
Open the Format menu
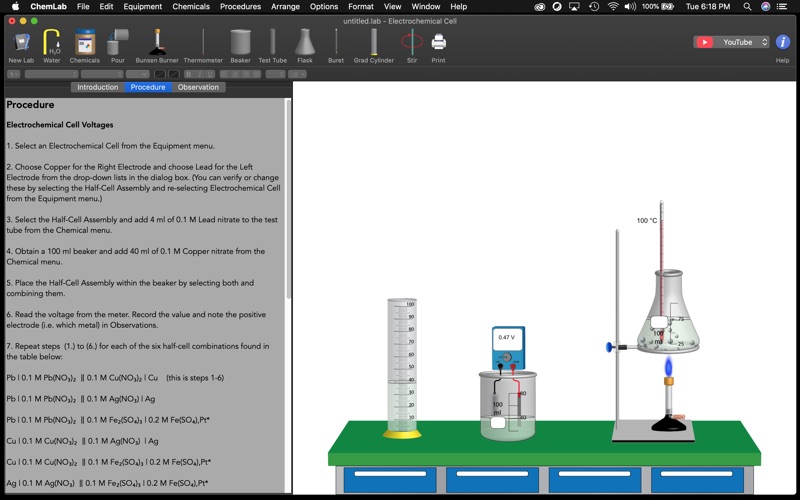pyautogui.click(x=361, y=7)
